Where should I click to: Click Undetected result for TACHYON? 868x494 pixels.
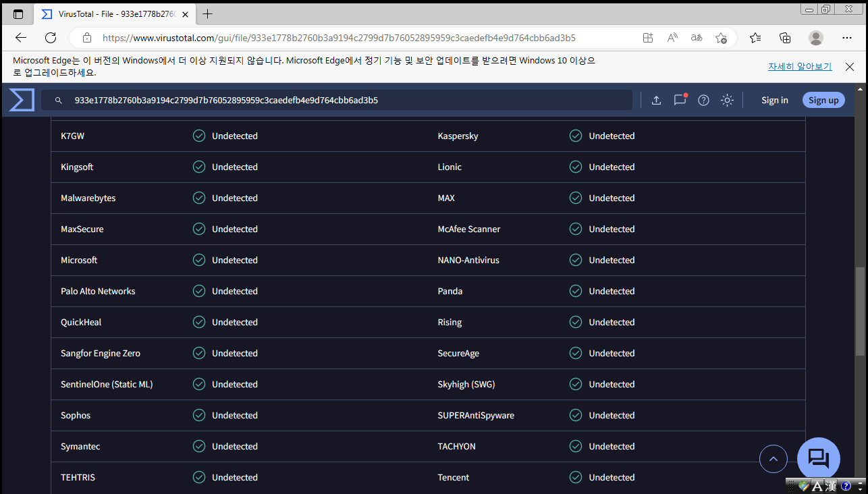pyautogui.click(x=612, y=446)
